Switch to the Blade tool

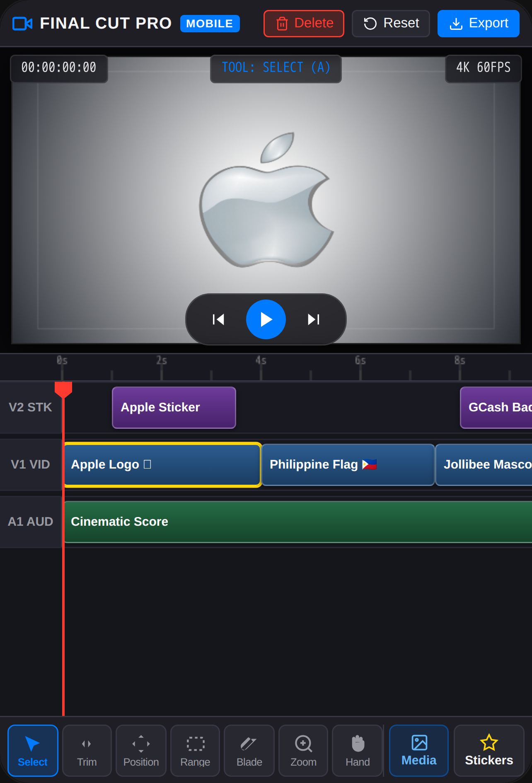coord(249,750)
